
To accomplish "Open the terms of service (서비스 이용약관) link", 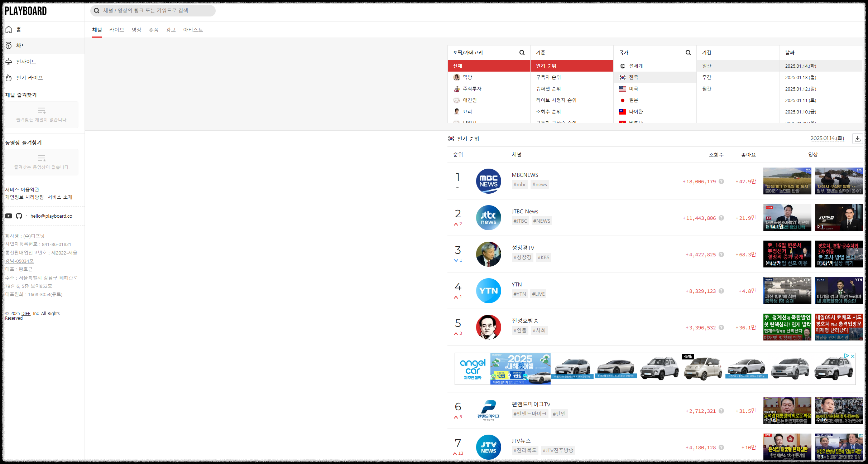I will 22,189.
